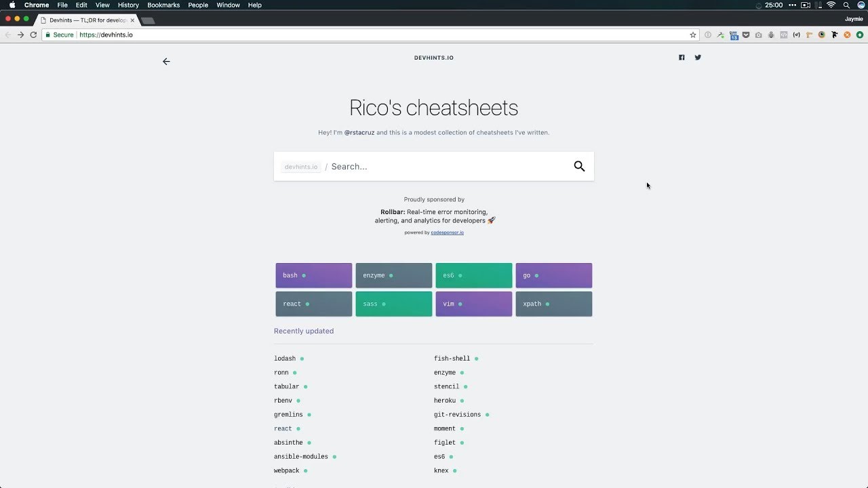Open the go cheatsheet tile
This screenshot has height=488, width=868.
tap(554, 275)
